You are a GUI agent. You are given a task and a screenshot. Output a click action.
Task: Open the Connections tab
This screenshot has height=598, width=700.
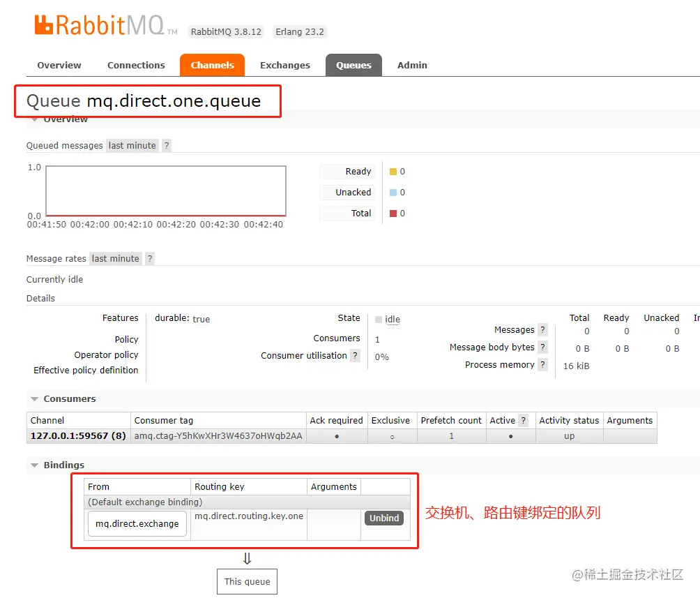[136, 66]
